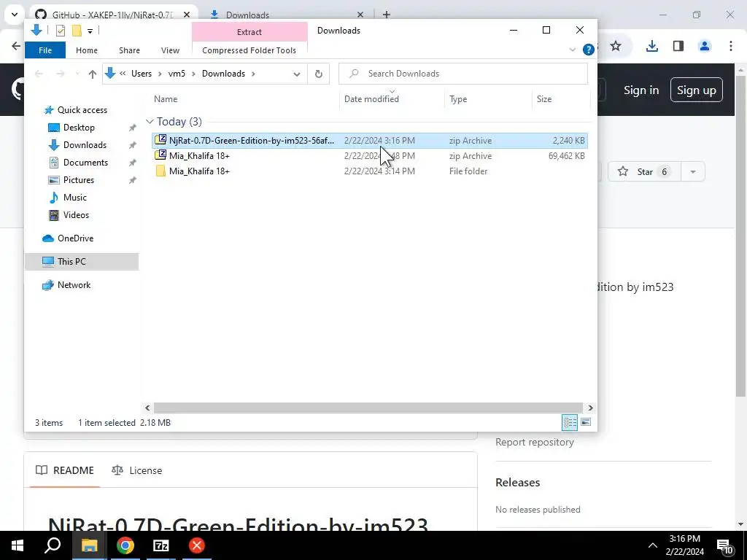Go up one folder level arrow
The height and width of the screenshot is (560, 747).
point(93,74)
